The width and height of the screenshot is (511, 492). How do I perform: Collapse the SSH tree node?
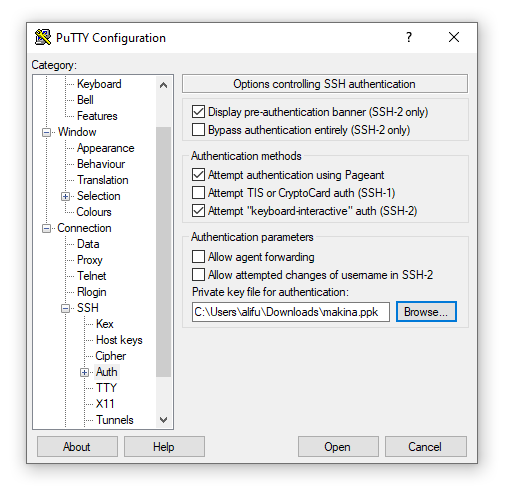pos(65,308)
